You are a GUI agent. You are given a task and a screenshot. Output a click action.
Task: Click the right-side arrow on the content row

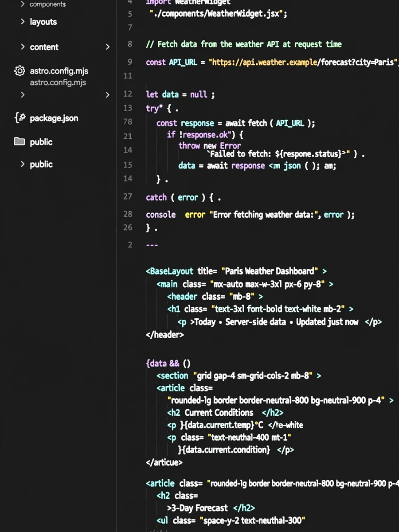107,47
